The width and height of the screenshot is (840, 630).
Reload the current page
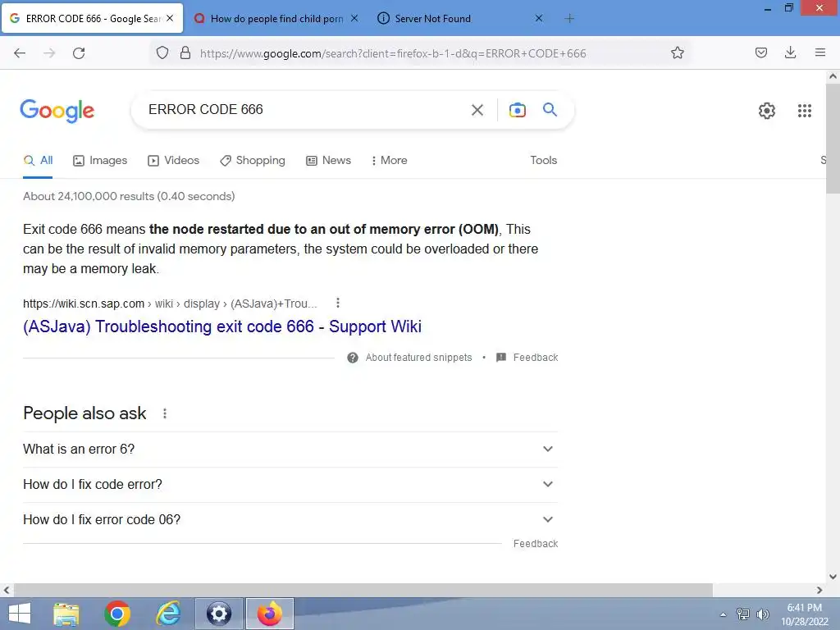(x=79, y=52)
